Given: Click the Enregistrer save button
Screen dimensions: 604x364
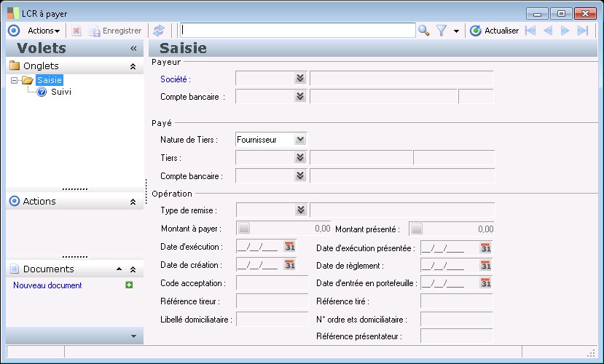Looking at the screenshot, I should [116, 31].
